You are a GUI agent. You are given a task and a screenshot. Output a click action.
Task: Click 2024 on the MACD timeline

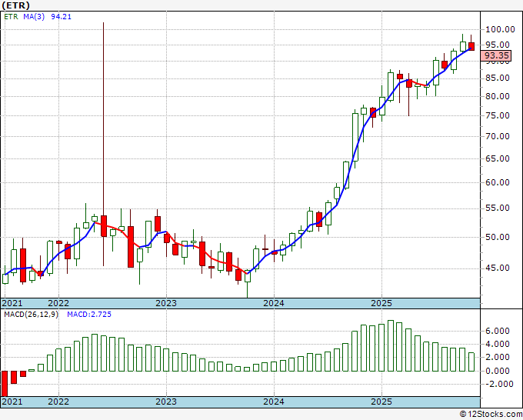(274, 402)
